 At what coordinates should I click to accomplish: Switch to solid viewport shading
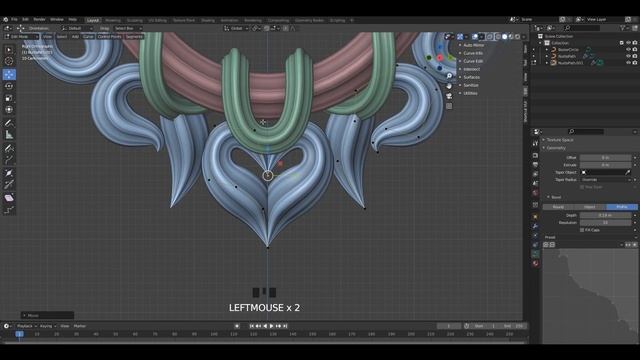click(x=504, y=37)
